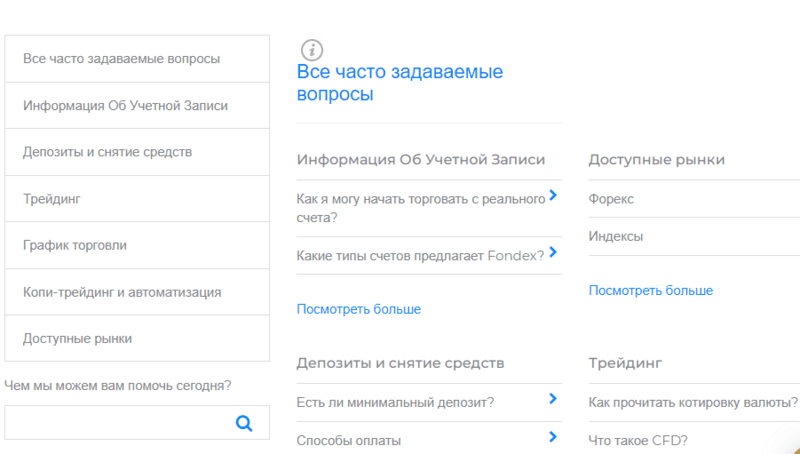
Task: Click section heading 'Информация Об Учетной Записи'
Action: click(421, 160)
